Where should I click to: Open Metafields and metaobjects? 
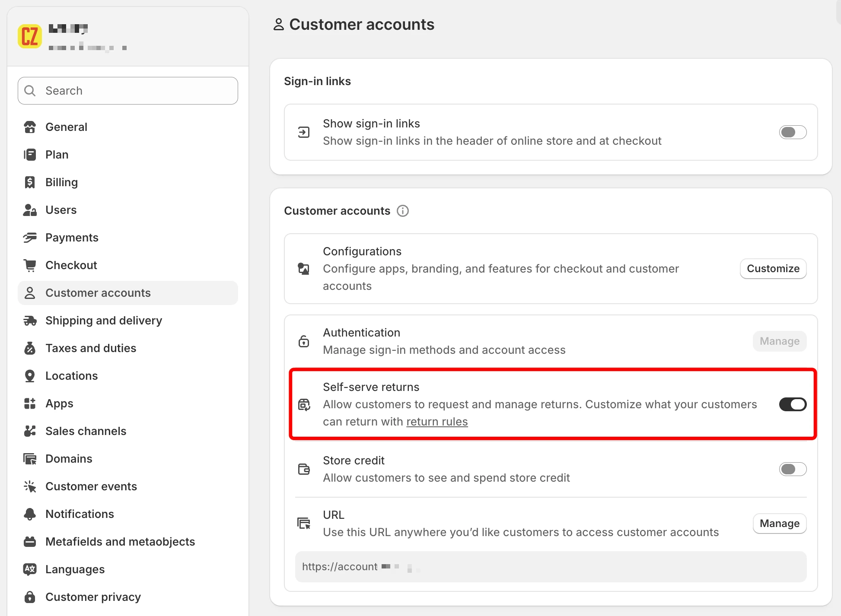(128, 542)
